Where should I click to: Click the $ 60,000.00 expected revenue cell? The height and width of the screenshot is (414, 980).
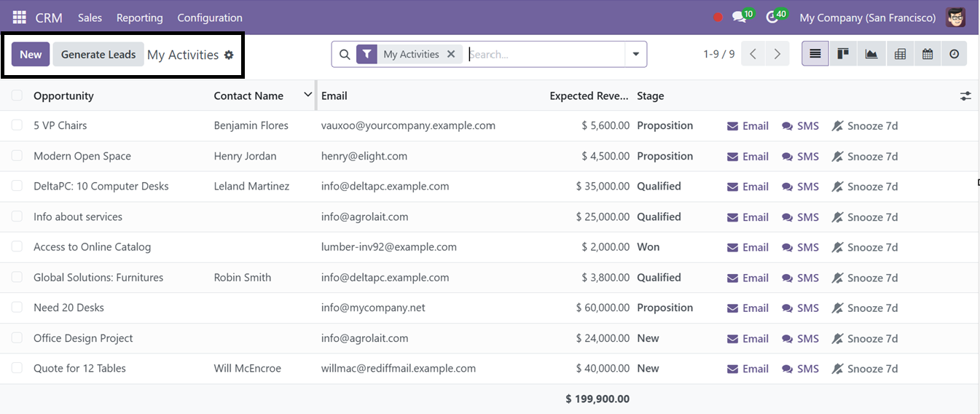coord(603,308)
